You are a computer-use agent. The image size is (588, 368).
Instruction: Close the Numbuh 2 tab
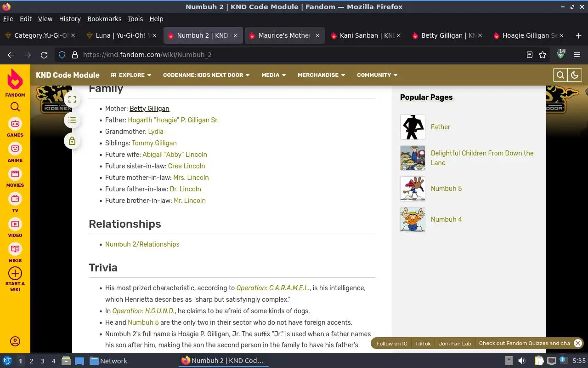[x=236, y=35]
